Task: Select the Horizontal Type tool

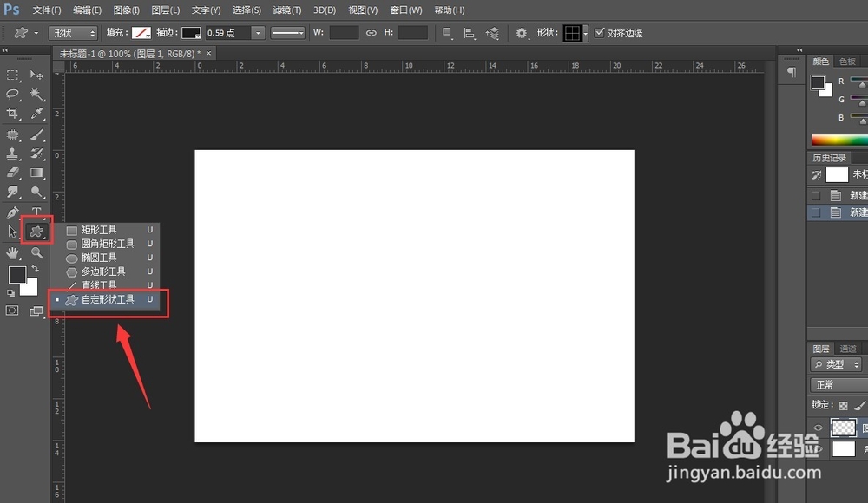Action: (x=36, y=211)
